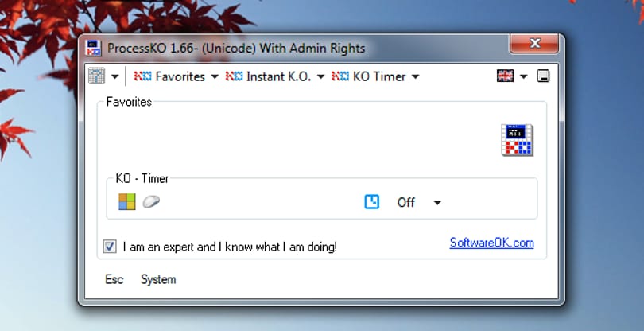Click the mouse icon in KO-Timer

click(151, 202)
